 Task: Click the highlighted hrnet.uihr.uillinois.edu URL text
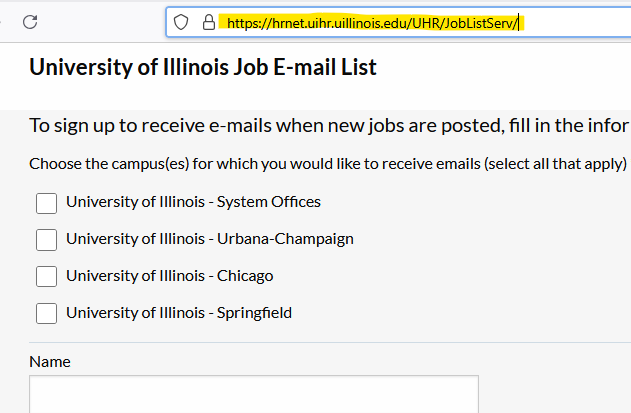[373, 22]
